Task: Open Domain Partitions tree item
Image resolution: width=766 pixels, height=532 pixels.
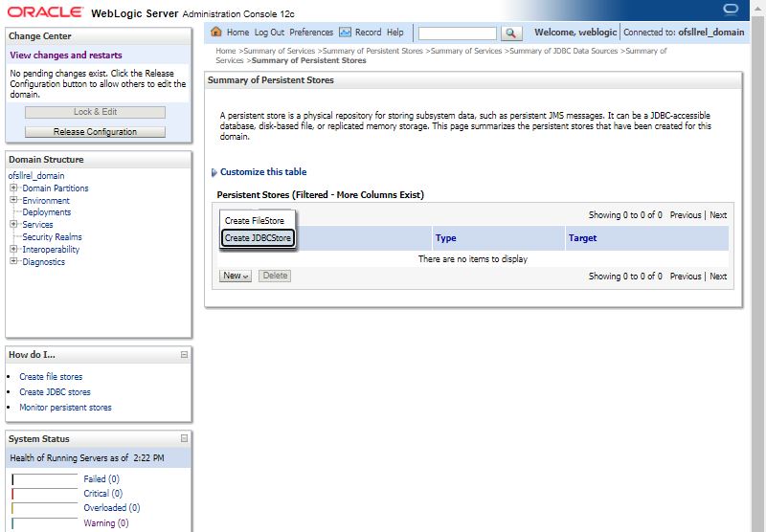Action: tap(56, 188)
